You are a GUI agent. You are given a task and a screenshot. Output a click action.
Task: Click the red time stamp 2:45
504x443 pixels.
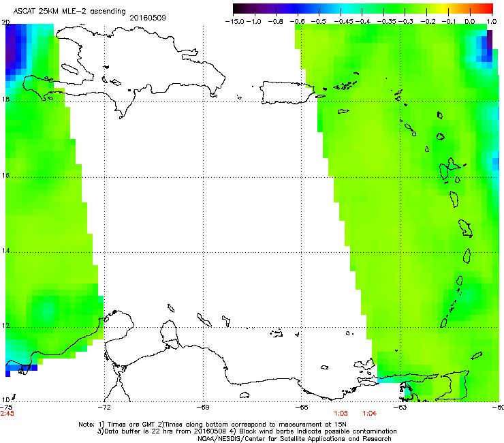tap(7, 414)
